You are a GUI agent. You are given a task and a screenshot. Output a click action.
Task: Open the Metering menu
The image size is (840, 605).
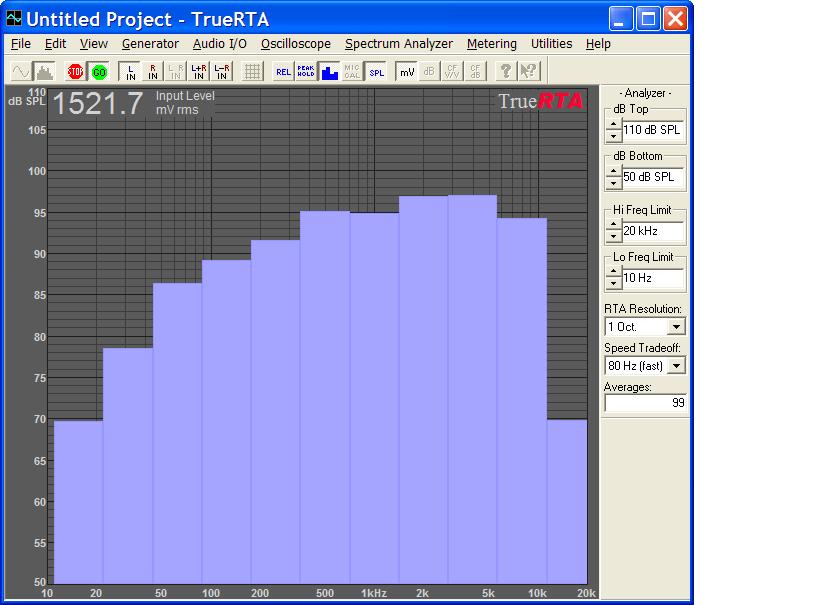click(492, 44)
